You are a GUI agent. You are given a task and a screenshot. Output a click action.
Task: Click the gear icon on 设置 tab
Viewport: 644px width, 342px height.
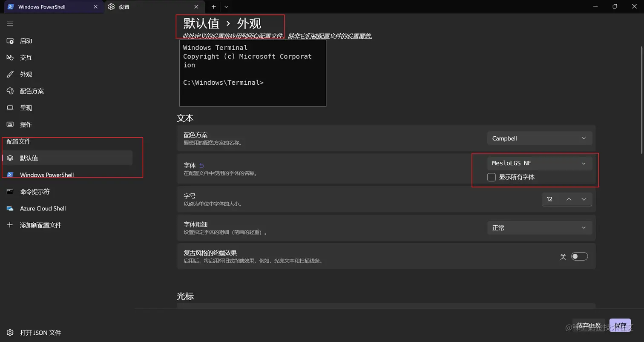pyautogui.click(x=111, y=7)
